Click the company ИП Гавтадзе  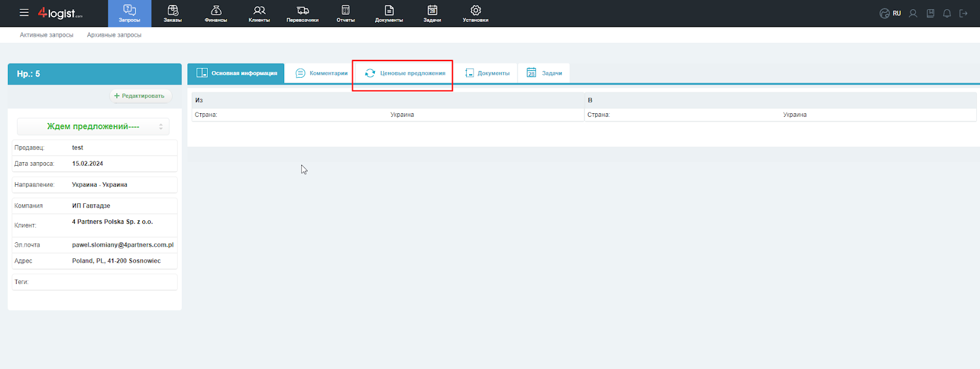(x=91, y=206)
